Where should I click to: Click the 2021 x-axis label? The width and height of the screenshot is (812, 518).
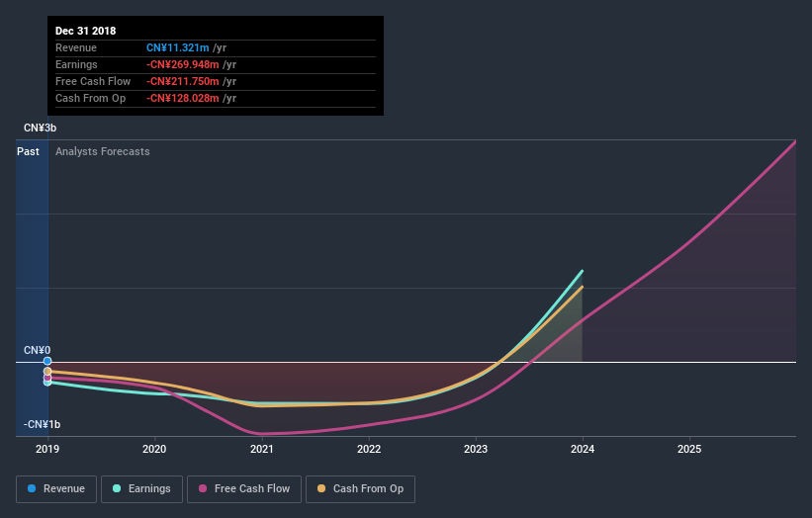click(x=261, y=449)
